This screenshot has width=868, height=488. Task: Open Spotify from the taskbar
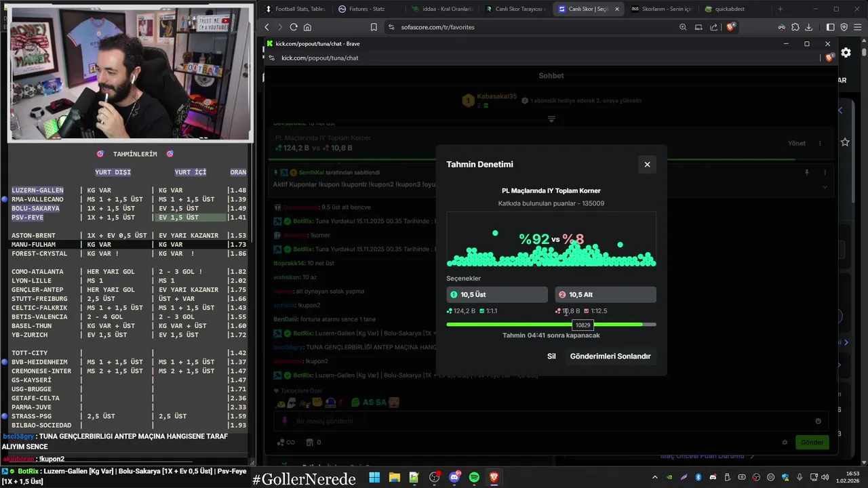click(x=474, y=478)
